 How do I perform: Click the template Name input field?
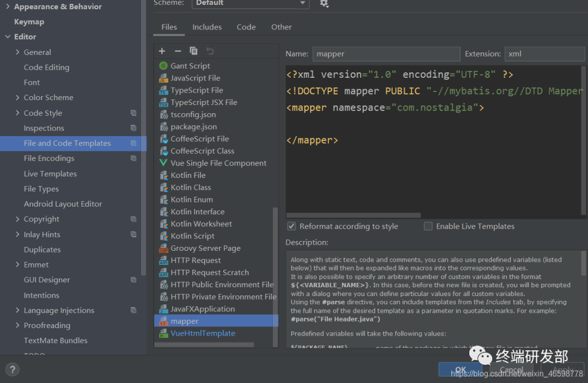pos(386,54)
